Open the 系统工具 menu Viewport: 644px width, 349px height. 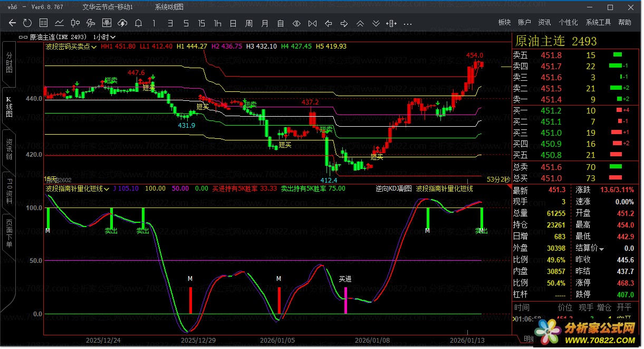pos(598,22)
